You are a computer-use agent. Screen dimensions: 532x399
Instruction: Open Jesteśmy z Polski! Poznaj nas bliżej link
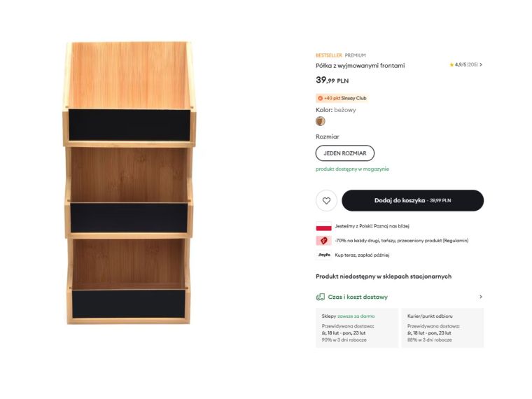click(372, 226)
